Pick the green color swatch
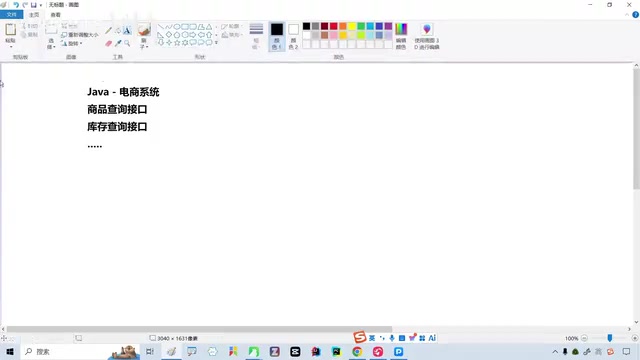The width and height of the screenshot is (640, 360). tap(361, 26)
